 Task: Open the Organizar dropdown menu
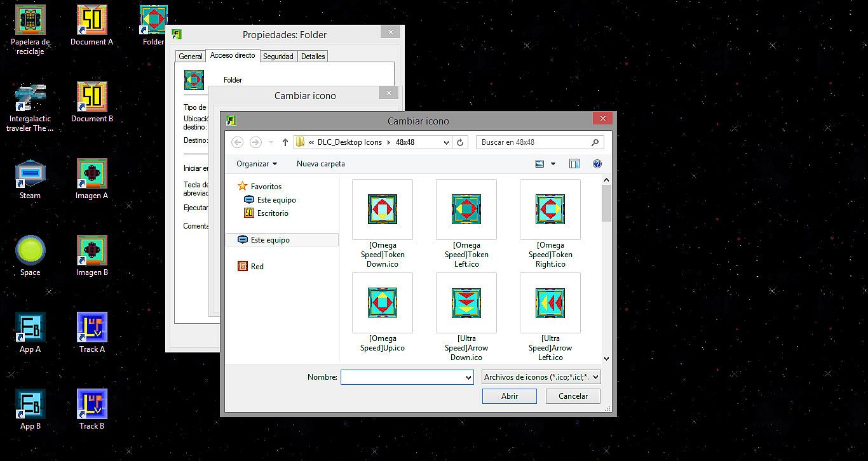(257, 164)
